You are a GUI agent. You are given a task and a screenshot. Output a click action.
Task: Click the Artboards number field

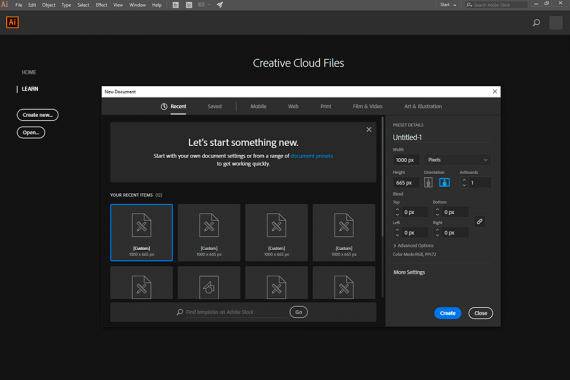(x=480, y=183)
